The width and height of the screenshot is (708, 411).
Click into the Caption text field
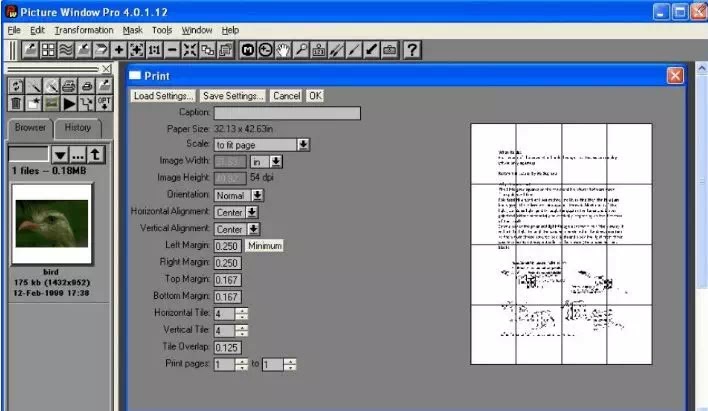pyautogui.click(x=287, y=113)
